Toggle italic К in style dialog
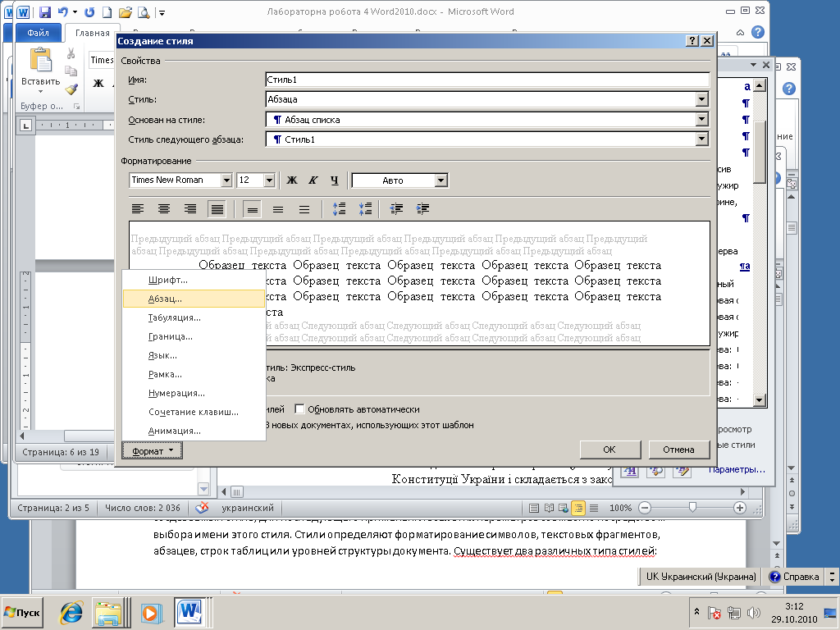840x630 pixels. [313, 180]
